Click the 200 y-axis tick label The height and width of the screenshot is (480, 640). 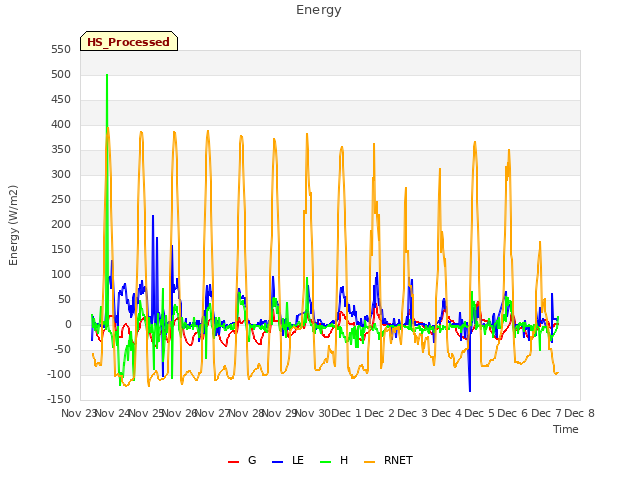(x=61, y=224)
